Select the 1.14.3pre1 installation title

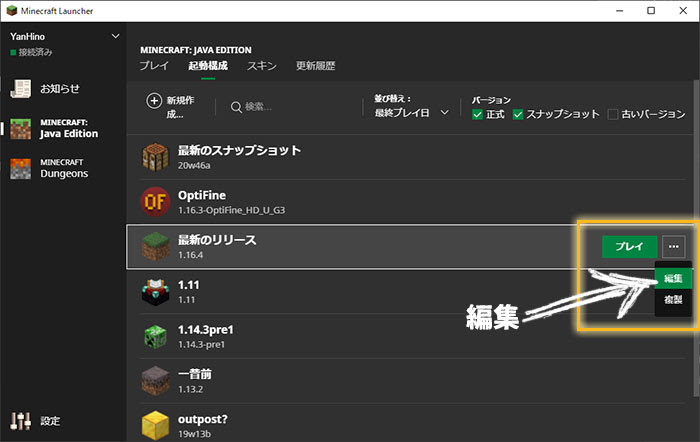(205, 329)
